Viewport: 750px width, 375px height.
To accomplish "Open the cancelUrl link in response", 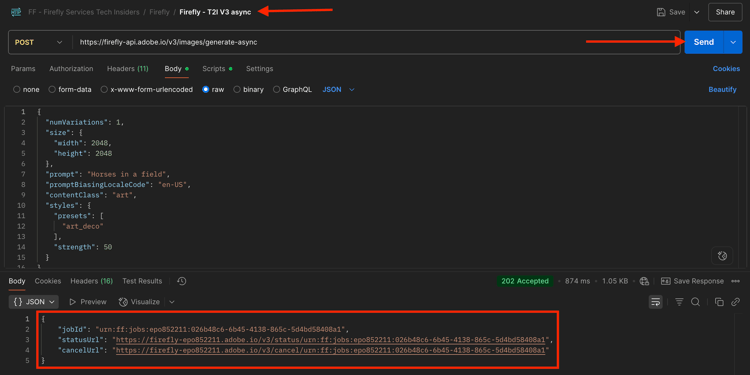I will pyautogui.click(x=331, y=350).
